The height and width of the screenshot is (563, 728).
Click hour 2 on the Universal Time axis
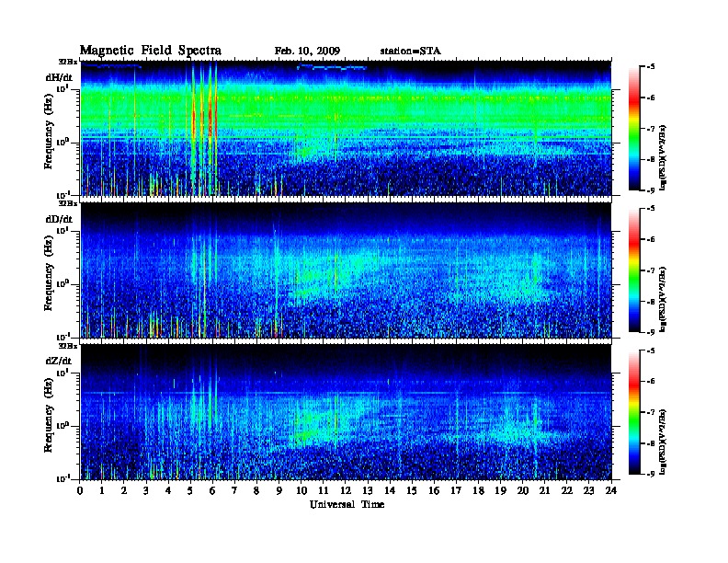[124, 490]
